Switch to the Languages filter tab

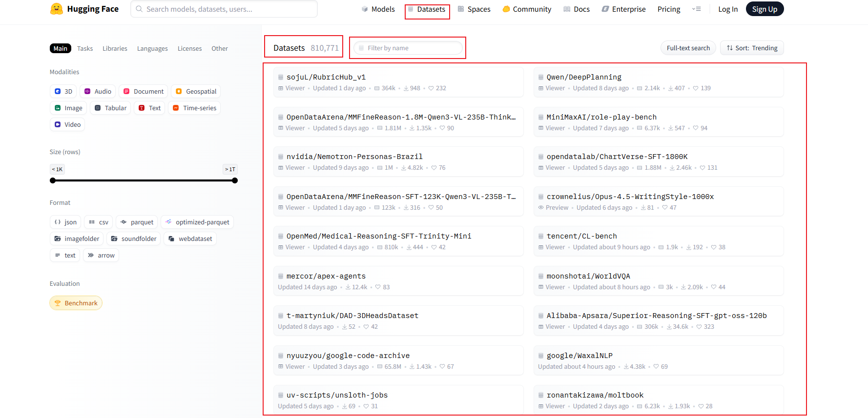[x=152, y=48]
